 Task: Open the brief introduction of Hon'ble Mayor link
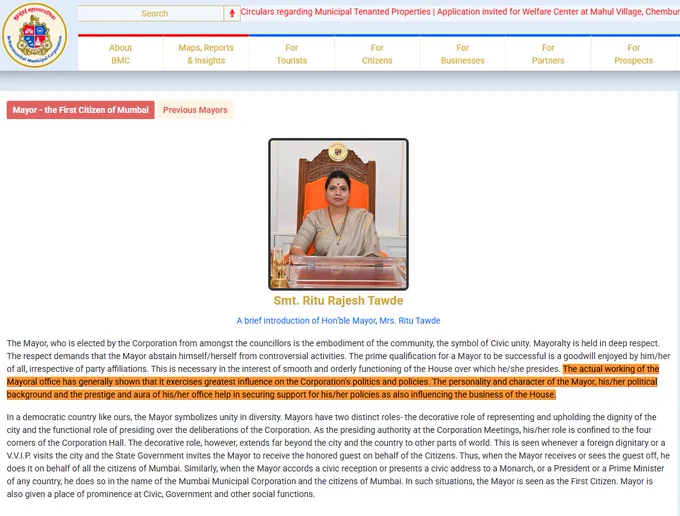coord(338,321)
